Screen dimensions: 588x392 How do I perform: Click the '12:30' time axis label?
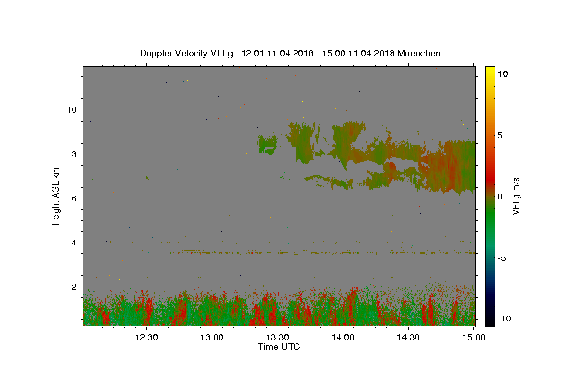pyautogui.click(x=147, y=337)
